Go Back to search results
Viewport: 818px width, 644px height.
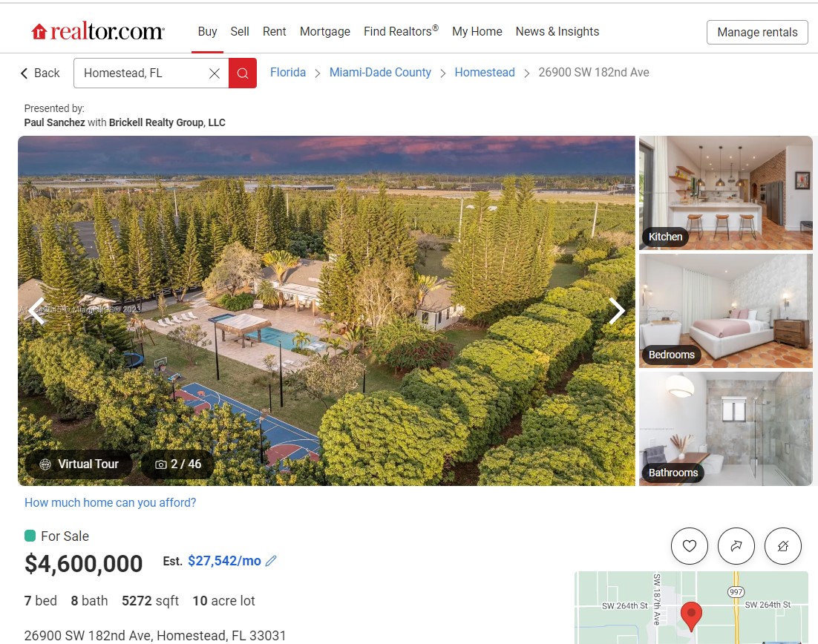[x=39, y=73]
